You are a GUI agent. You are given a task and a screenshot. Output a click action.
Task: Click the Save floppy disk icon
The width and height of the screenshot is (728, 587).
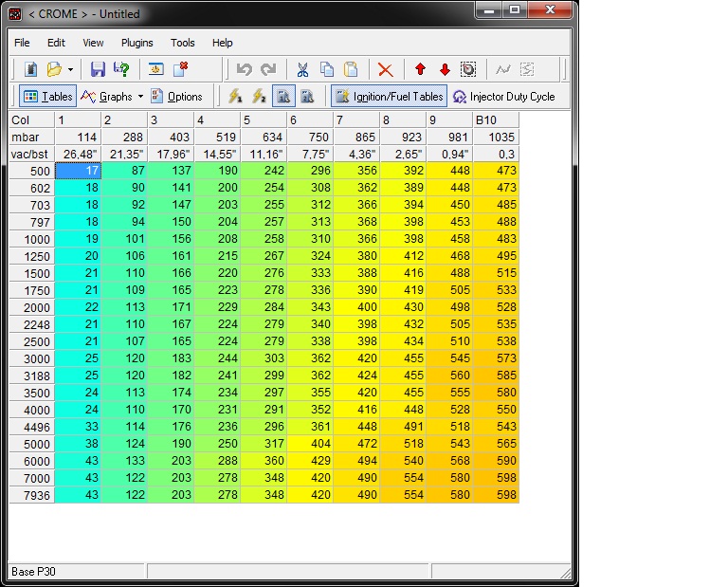(x=98, y=69)
